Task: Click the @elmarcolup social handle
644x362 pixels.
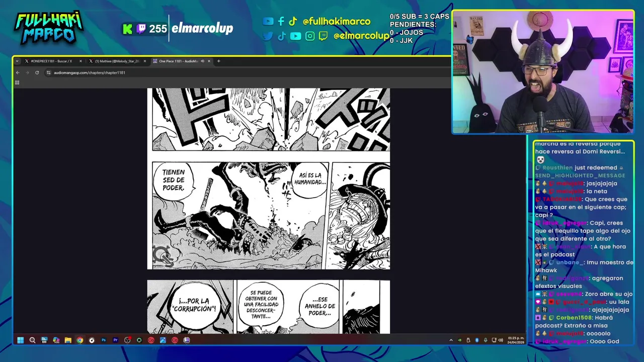Action: pos(361,36)
